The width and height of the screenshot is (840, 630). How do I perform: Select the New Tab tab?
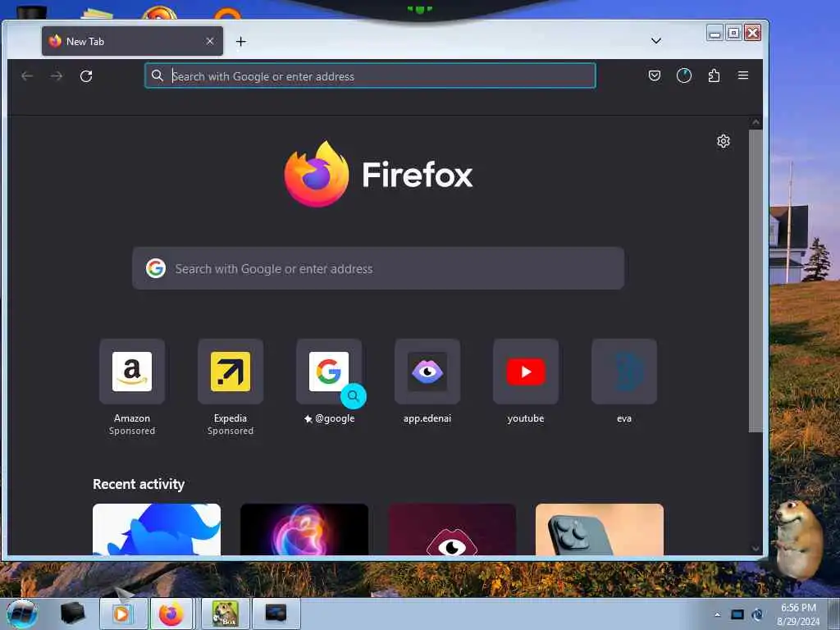[x=132, y=41]
